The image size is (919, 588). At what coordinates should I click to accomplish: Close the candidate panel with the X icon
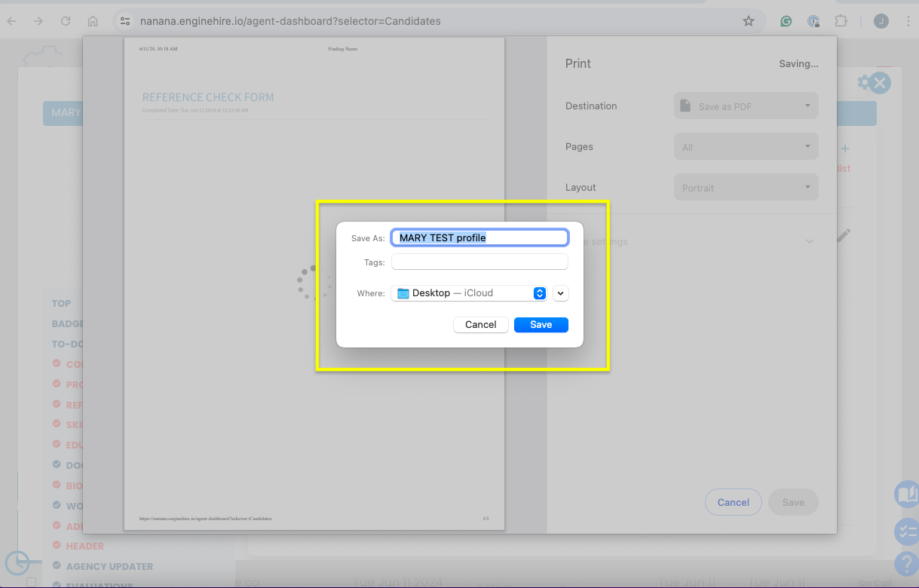880,83
